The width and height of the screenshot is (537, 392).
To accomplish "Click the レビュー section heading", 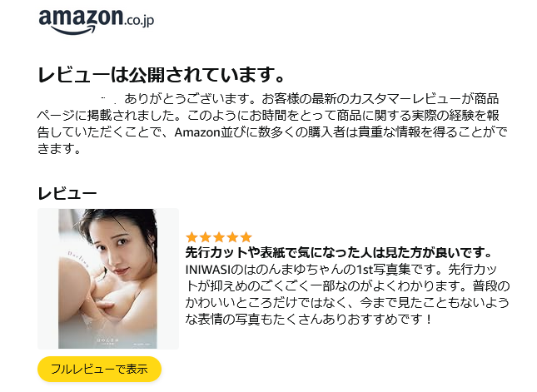I will 67,193.
